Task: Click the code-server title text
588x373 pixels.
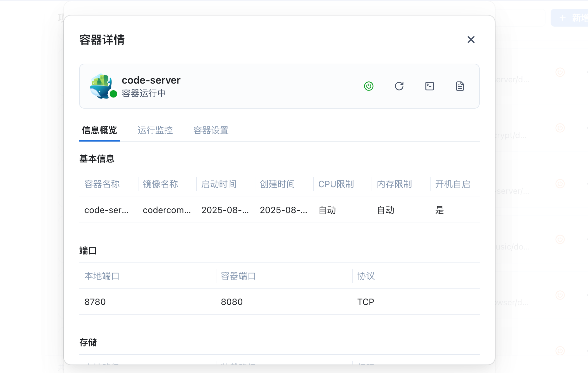Action: click(151, 80)
